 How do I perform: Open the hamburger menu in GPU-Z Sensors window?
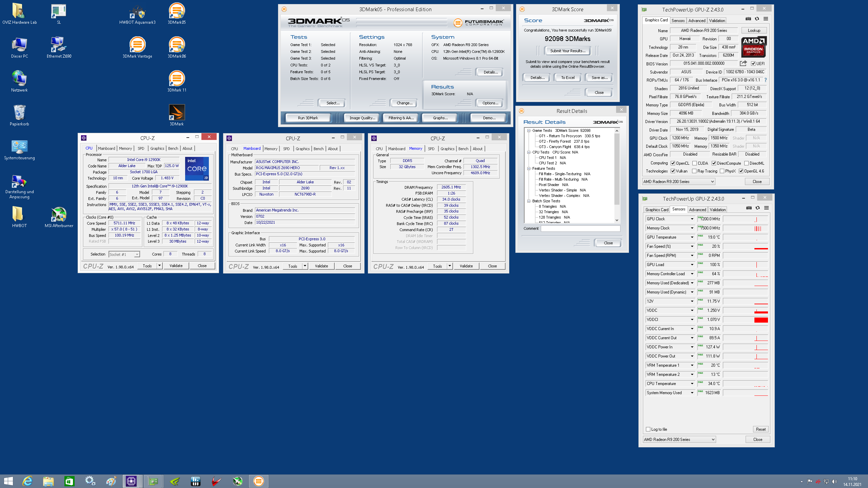click(x=766, y=208)
